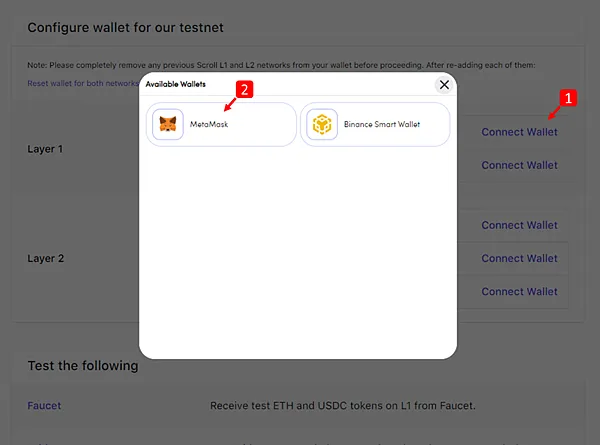Click the Available Wallets heading
The width and height of the screenshot is (600, 445).
176,84
